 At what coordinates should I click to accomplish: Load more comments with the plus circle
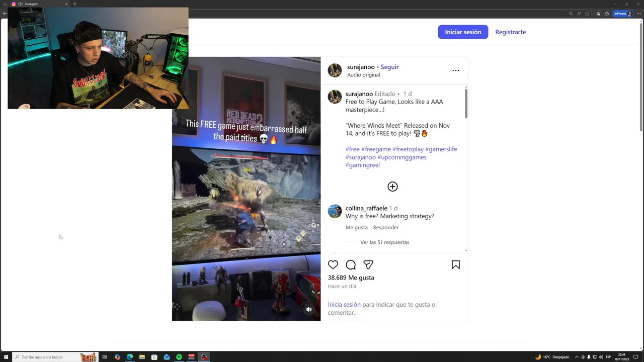(x=392, y=187)
